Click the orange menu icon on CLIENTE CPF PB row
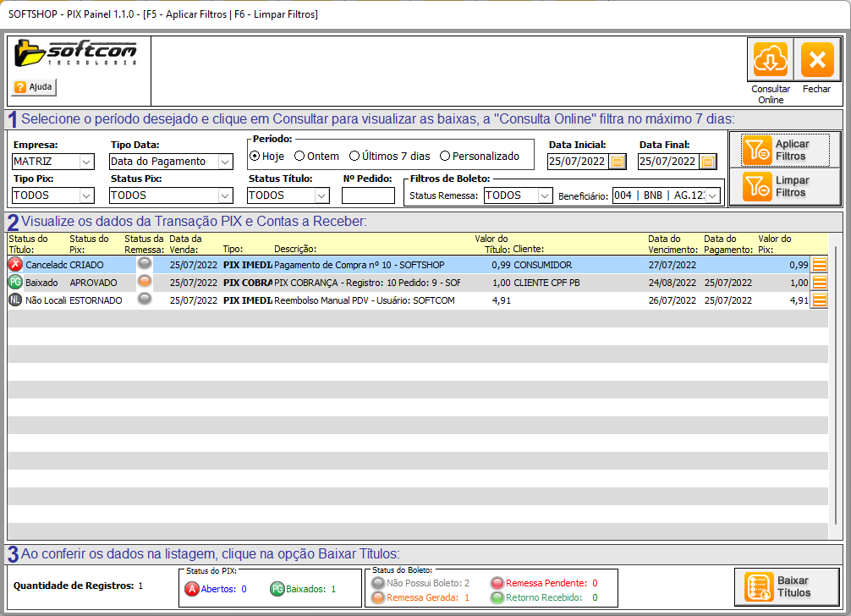The height and width of the screenshot is (616, 851). pos(819,283)
